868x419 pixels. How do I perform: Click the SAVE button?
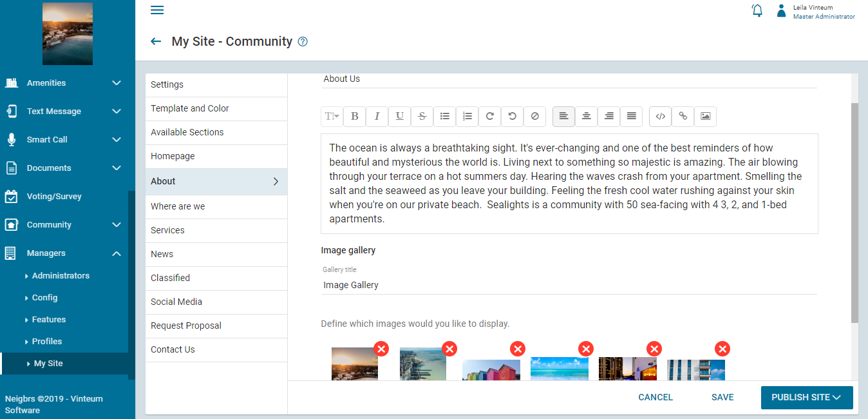click(722, 398)
